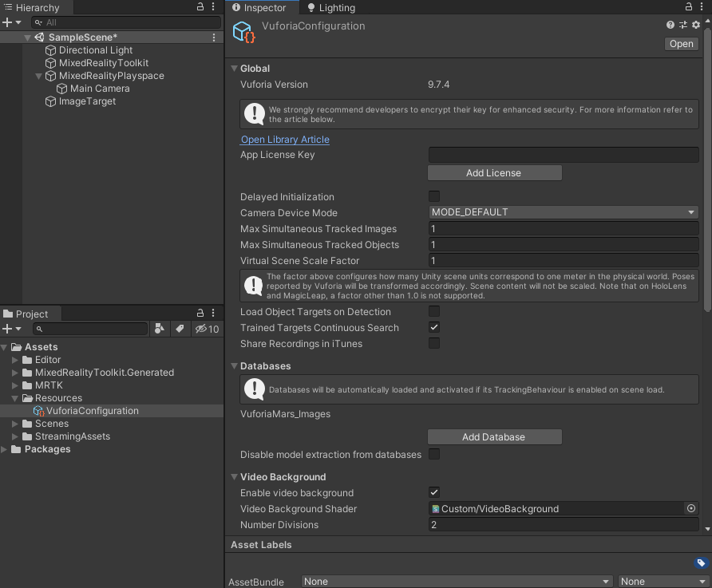Click the Main Camera cube icon
Viewport: 712px width, 588px height.
[61, 89]
